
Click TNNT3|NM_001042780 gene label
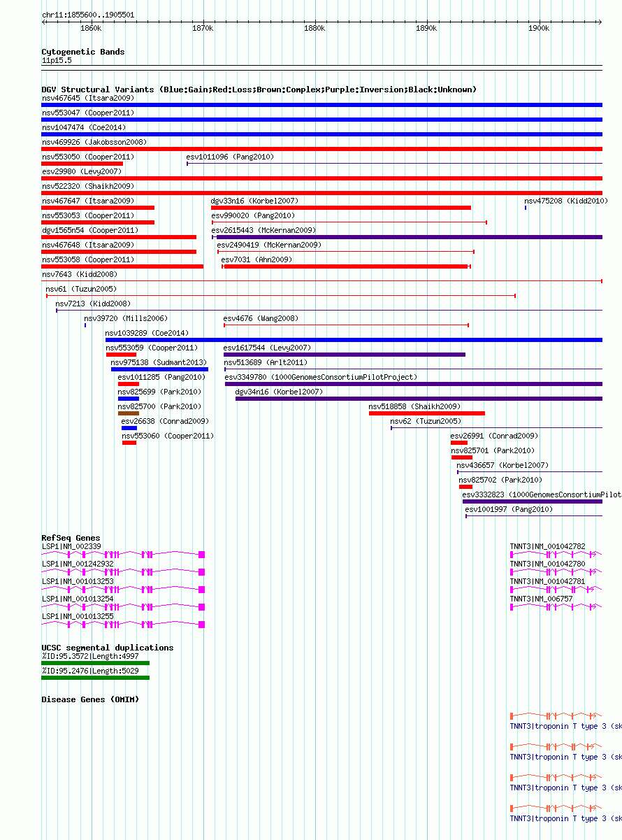click(548, 564)
